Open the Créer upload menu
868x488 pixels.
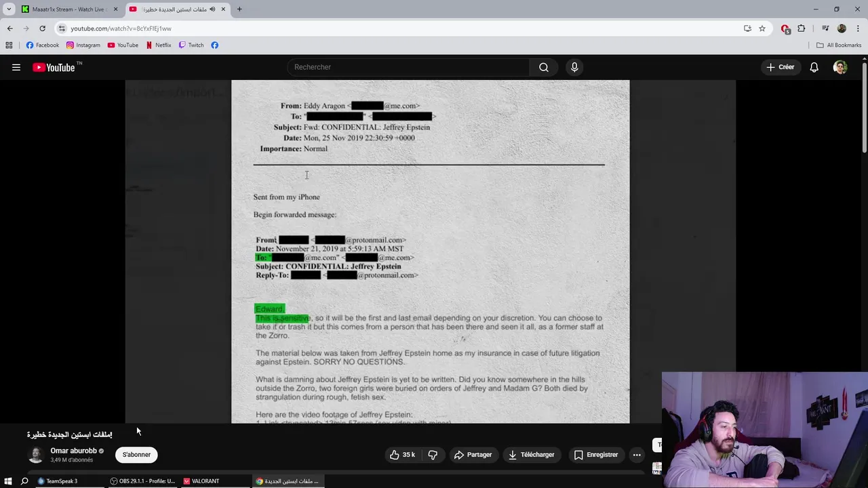click(781, 67)
